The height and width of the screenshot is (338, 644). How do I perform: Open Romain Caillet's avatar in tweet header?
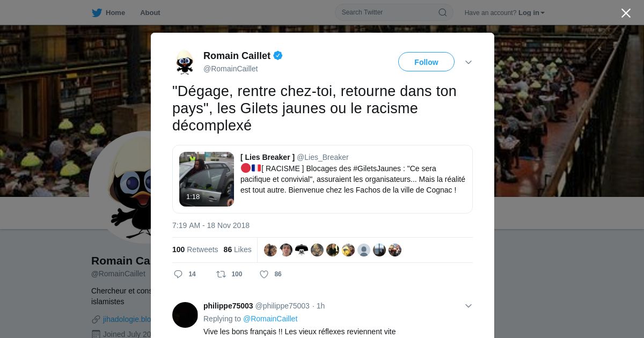(x=185, y=62)
